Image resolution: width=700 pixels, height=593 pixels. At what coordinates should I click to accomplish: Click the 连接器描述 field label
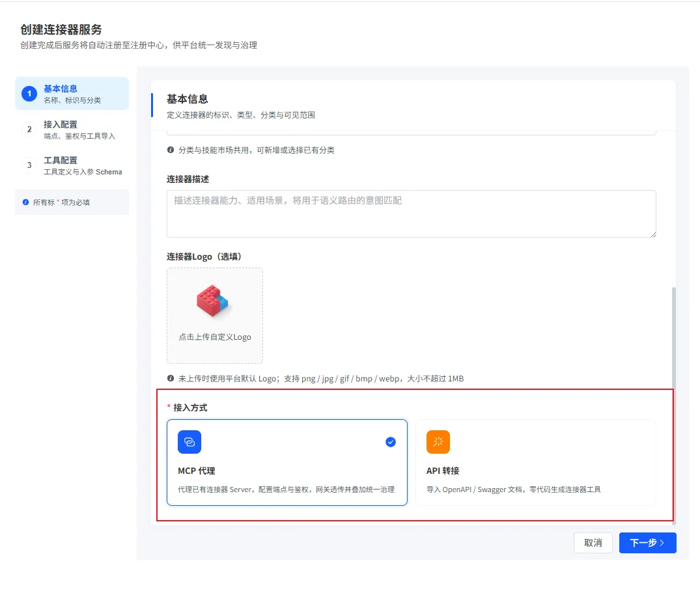pos(188,179)
